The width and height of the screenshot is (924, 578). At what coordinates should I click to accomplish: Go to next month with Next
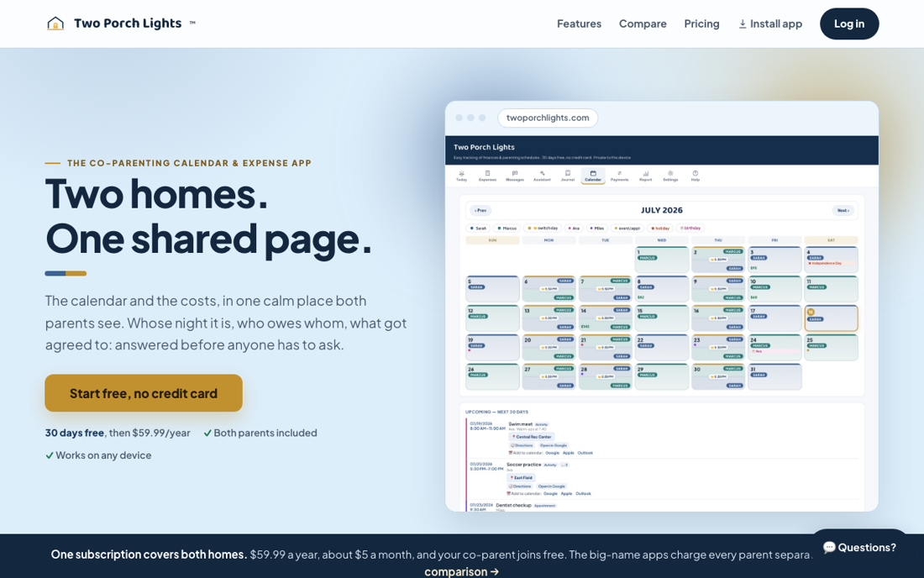pos(843,210)
